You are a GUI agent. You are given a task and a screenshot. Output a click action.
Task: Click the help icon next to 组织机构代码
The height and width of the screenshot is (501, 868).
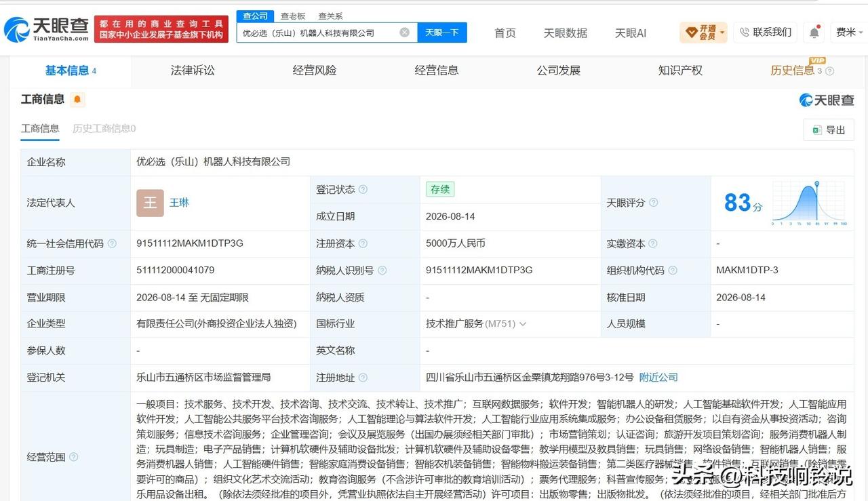pos(673,270)
